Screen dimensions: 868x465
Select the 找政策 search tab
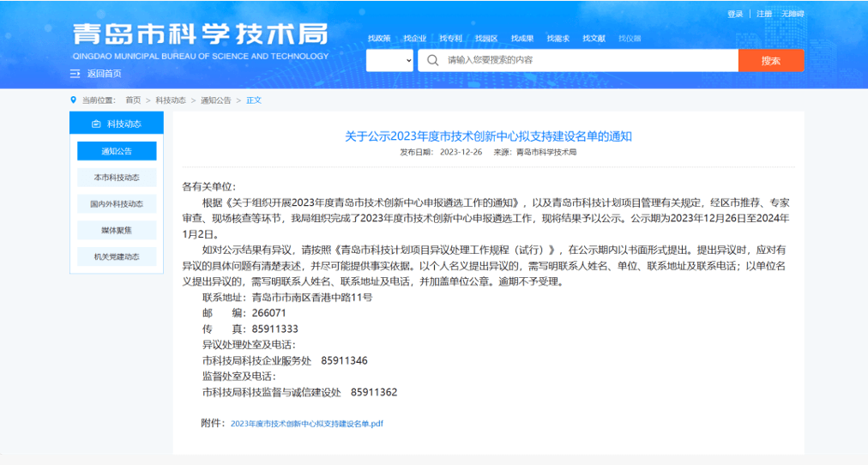379,39
